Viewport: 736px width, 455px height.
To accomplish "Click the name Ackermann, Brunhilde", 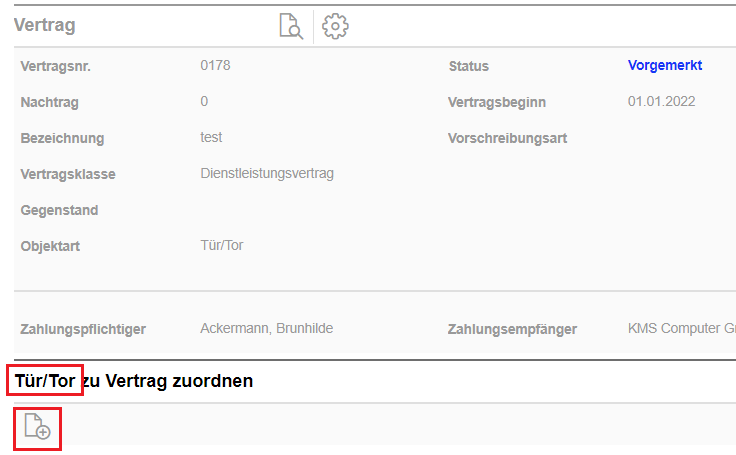I will click(267, 328).
